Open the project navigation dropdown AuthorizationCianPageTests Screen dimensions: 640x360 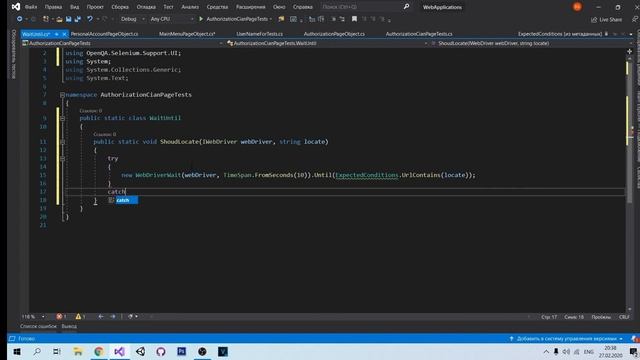point(122,43)
